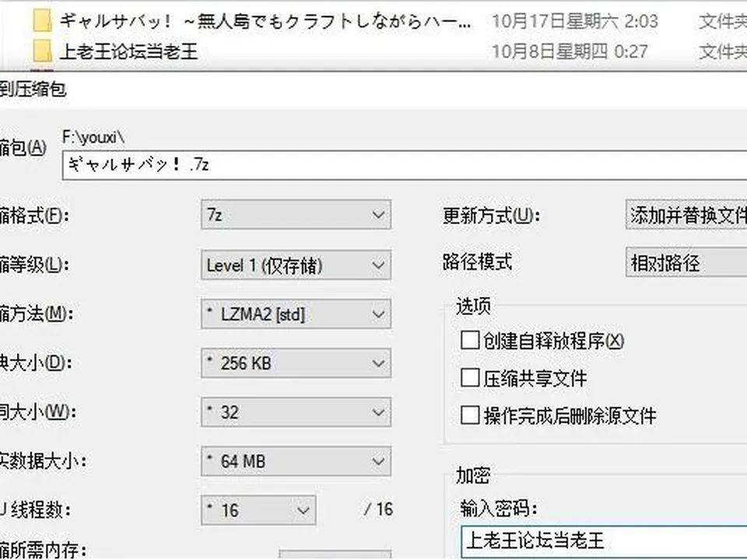Viewport: 747px width, 560px height.
Task: Click the 输入密码 label
Action: (x=498, y=509)
